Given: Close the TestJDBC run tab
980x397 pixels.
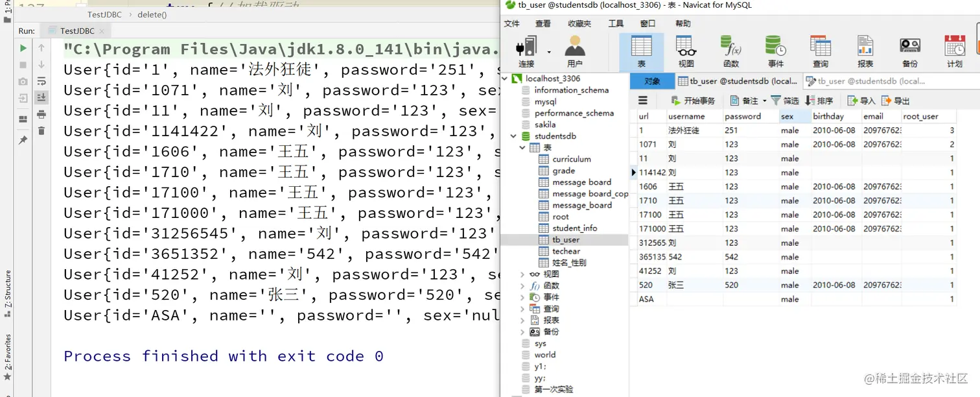Looking at the screenshot, I should (x=102, y=31).
